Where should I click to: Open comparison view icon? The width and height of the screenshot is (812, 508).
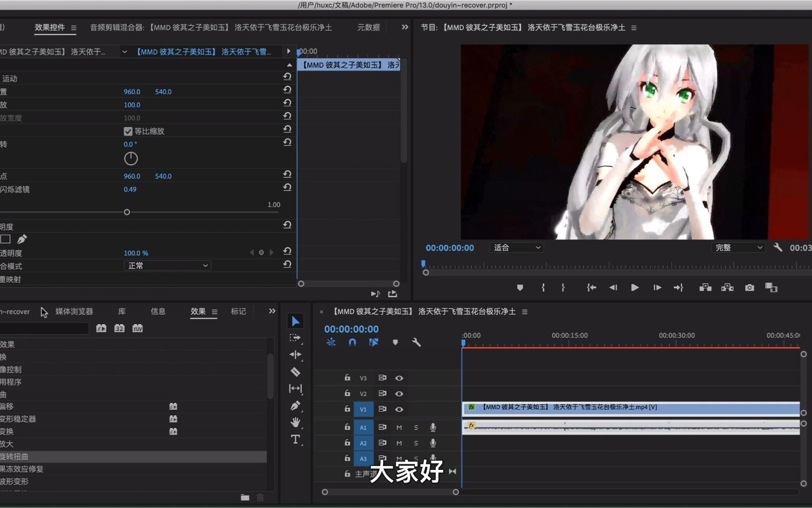click(x=771, y=287)
